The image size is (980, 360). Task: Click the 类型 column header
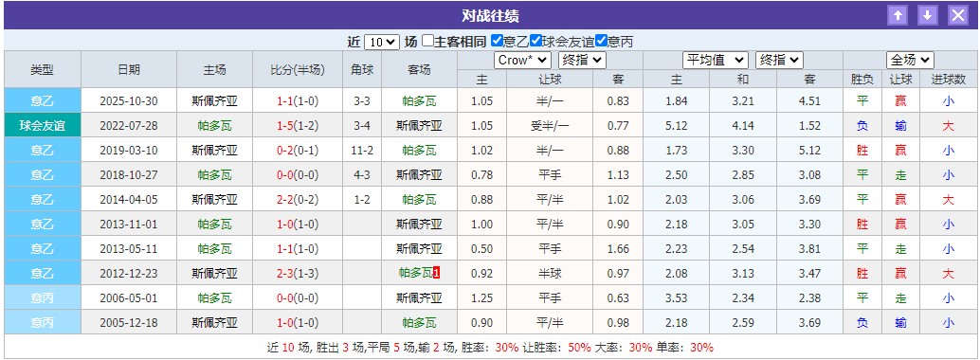pyautogui.click(x=43, y=69)
